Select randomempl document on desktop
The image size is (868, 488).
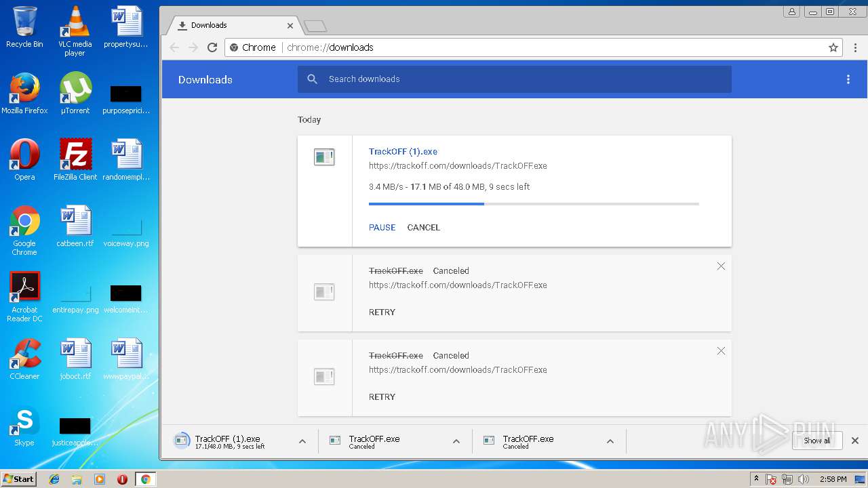pyautogui.click(x=125, y=160)
